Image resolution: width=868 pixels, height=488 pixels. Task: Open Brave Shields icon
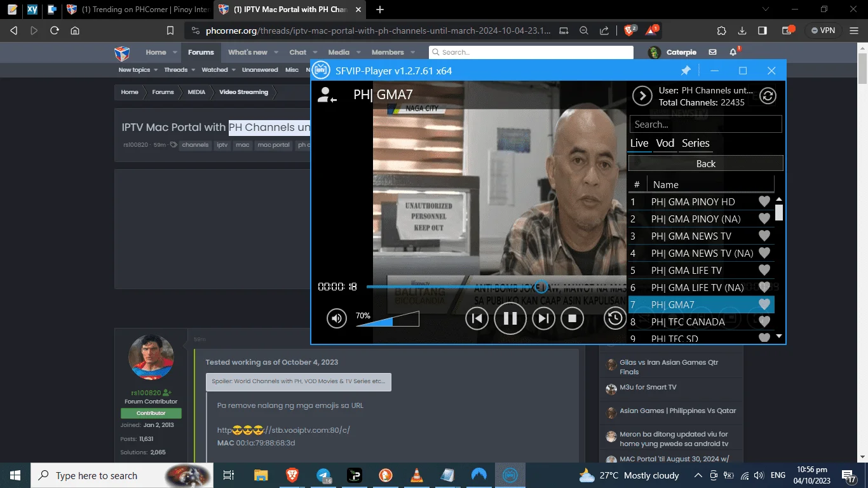(629, 30)
